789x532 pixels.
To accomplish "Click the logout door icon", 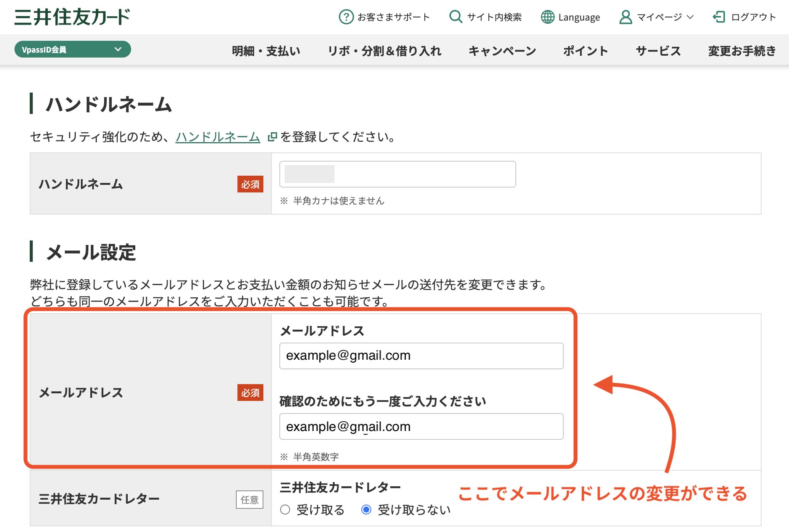I will 718,17.
